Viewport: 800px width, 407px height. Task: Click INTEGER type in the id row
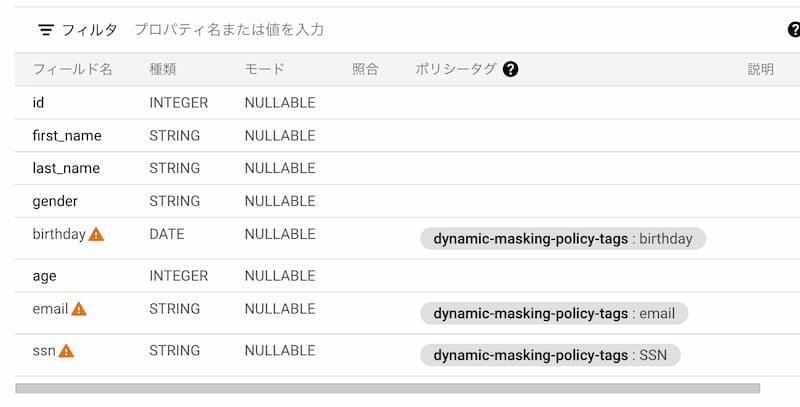(179, 103)
